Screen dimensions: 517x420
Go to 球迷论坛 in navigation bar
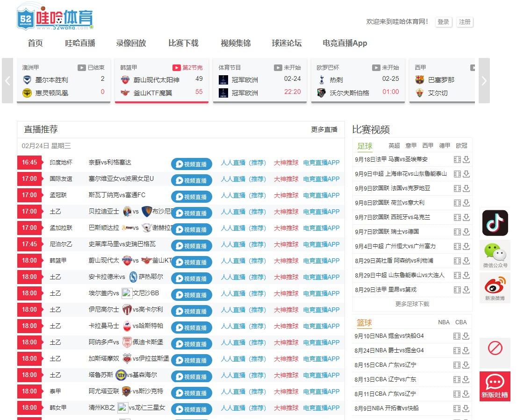tap(287, 43)
